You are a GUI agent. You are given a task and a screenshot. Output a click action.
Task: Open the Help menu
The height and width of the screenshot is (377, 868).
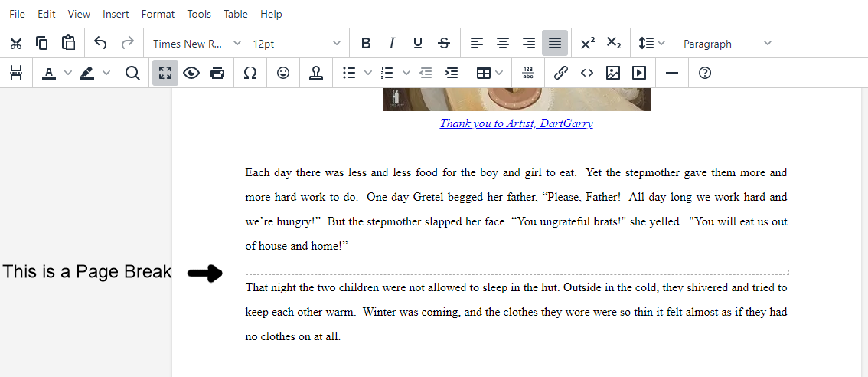click(271, 14)
